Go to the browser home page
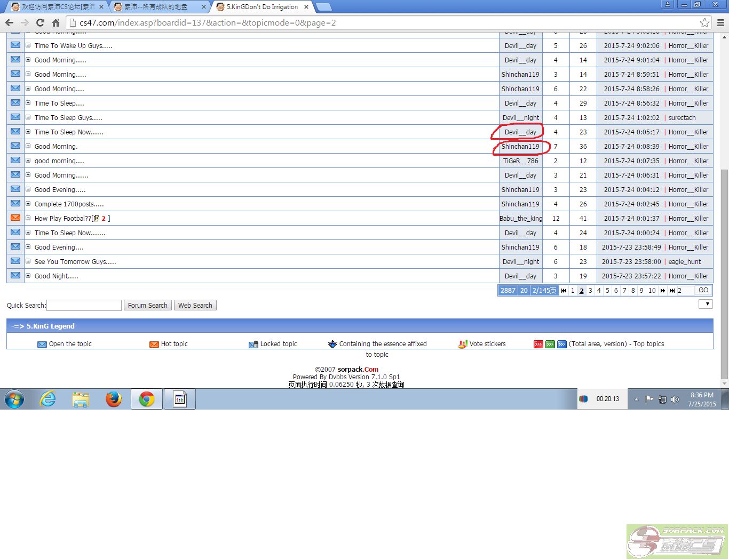The width and height of the screenshot is (729, 560). (x=56, y=22)
